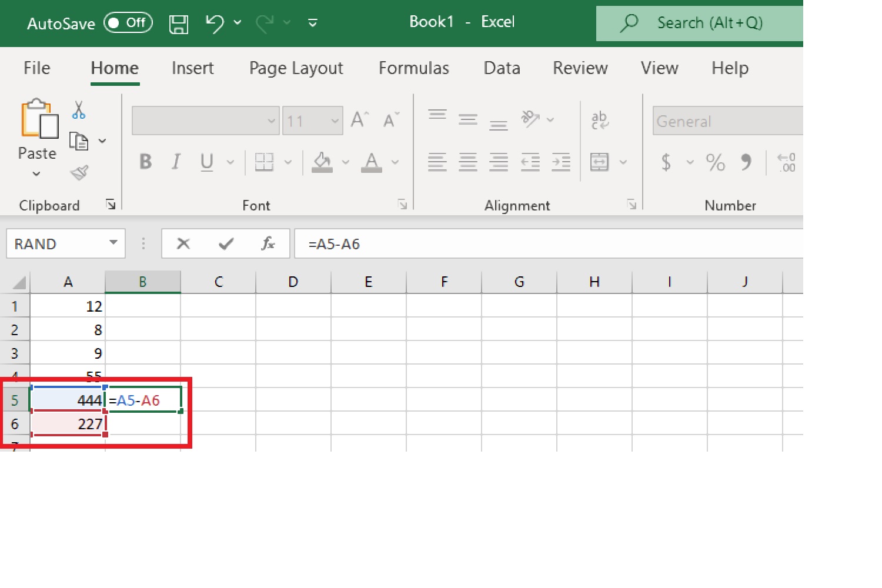The image size is (882, 588).
Task: Switch to the Formulas tab
Action: click(x=413, y=68)
